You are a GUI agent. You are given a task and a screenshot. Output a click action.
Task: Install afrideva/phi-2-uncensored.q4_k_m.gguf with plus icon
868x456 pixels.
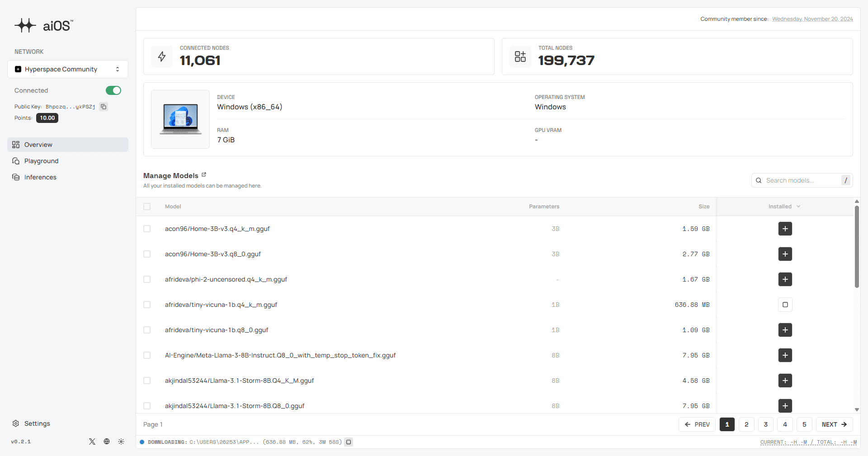point(785,279)
